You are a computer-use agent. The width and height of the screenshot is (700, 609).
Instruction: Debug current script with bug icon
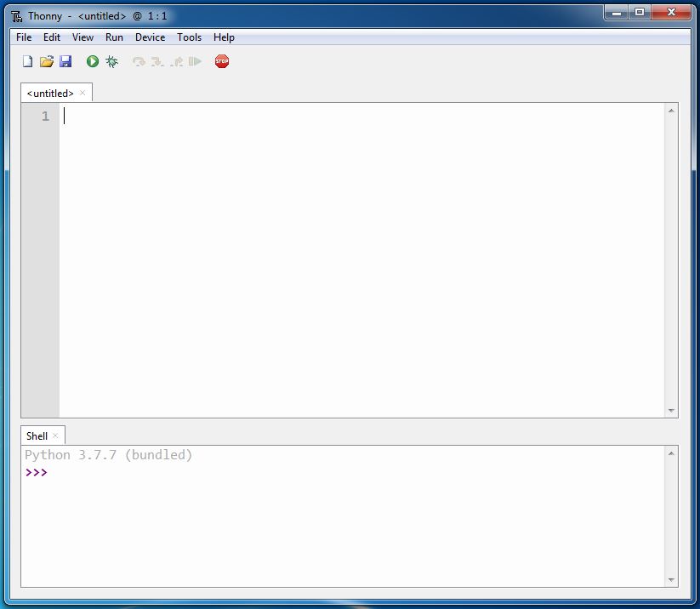pyautogui.click(x=112, y=61)
